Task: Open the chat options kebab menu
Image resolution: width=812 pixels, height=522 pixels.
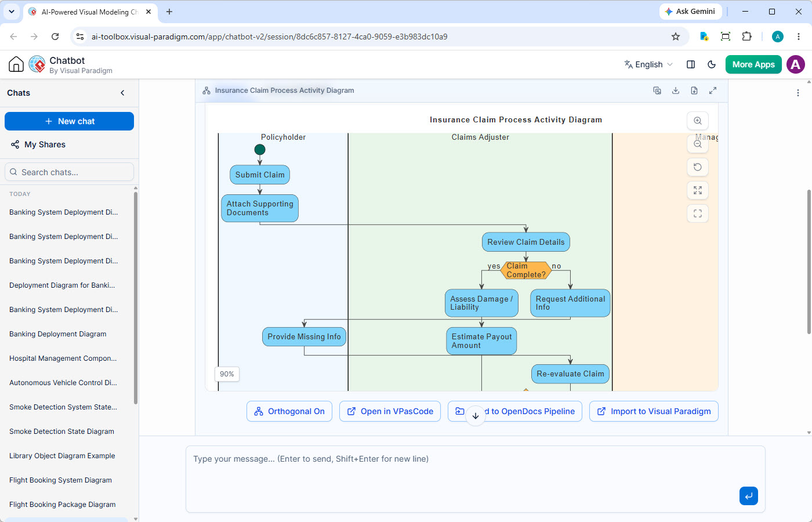Action: [798, 93]
